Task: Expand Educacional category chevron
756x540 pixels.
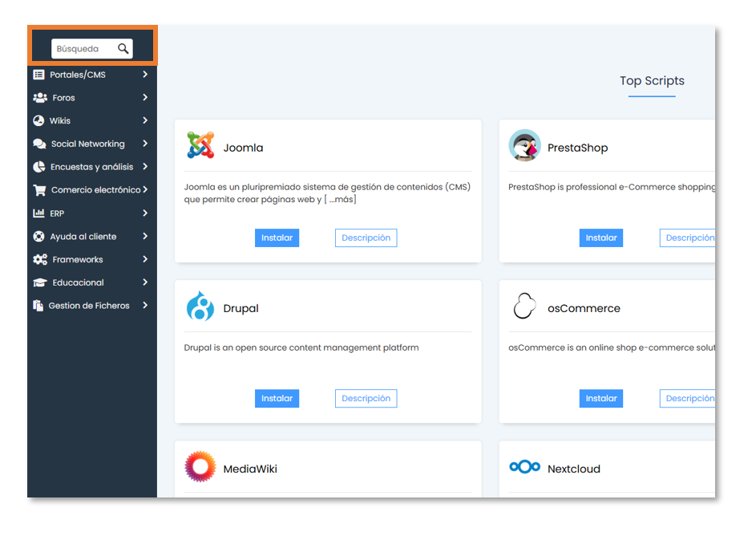Action: (145, 282)
